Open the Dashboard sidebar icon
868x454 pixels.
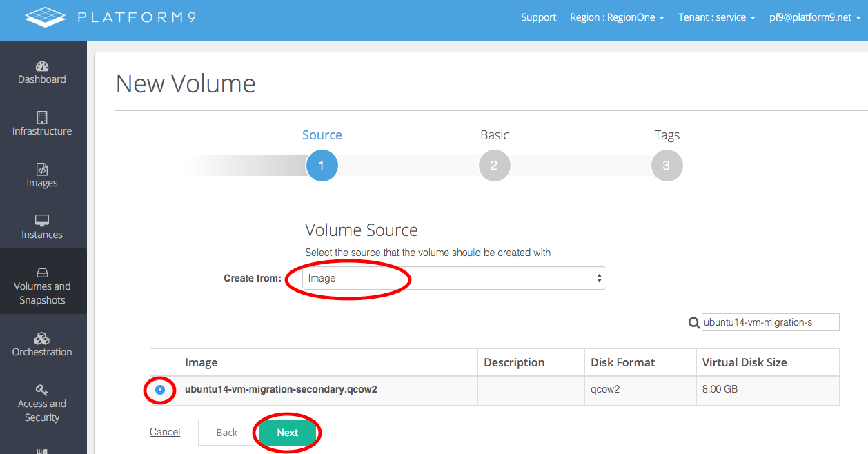click(42, 67)
